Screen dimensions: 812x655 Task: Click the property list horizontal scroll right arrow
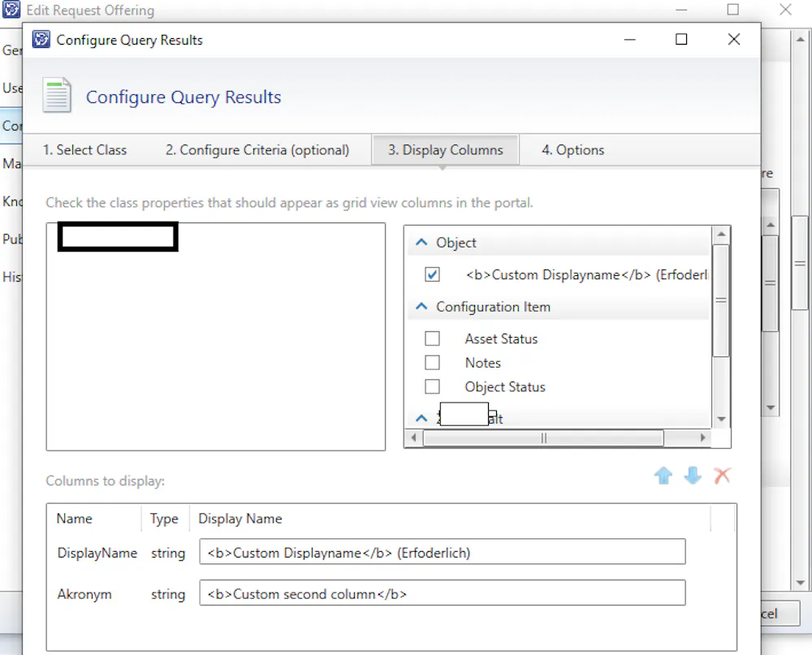(x=702, y=437)
